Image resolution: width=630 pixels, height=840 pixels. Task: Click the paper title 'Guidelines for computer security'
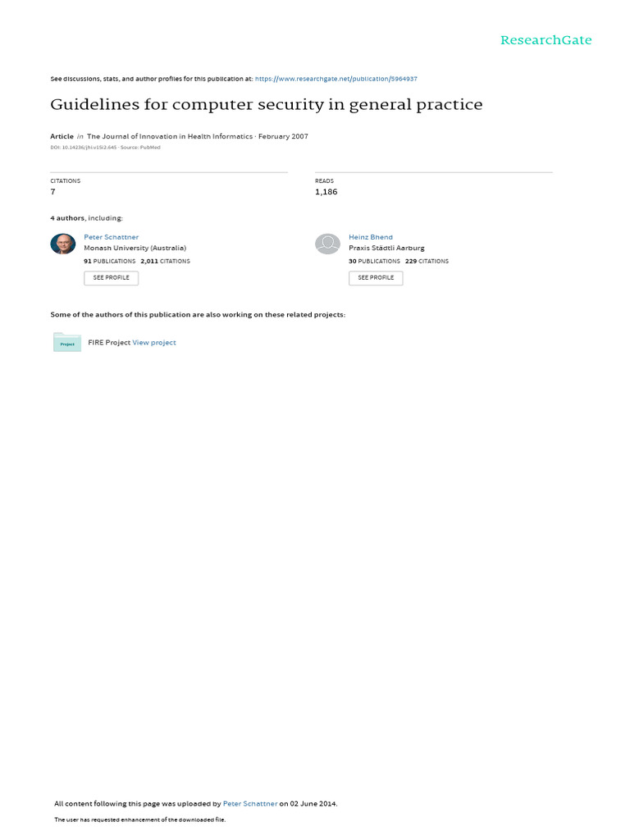[x=267, y=105]
